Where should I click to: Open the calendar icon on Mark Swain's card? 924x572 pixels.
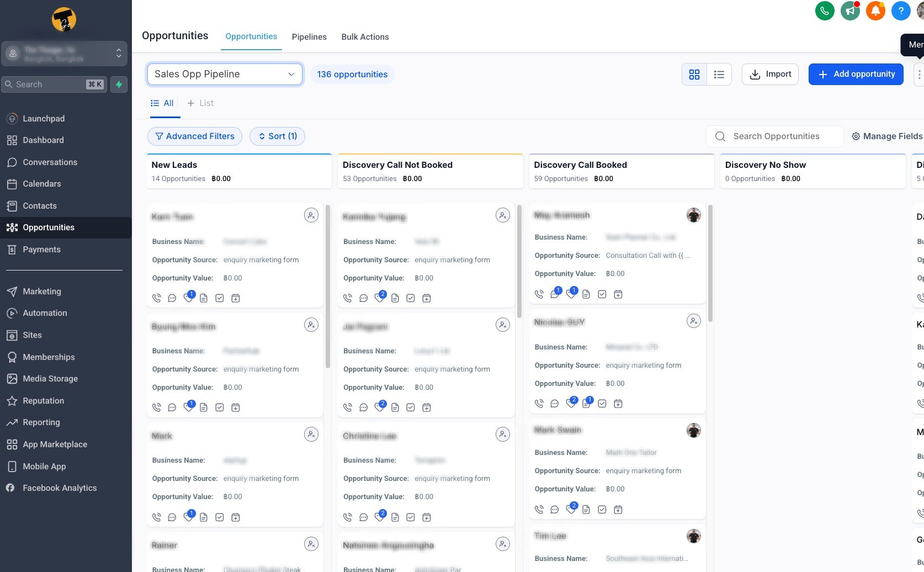click(618, 509)
